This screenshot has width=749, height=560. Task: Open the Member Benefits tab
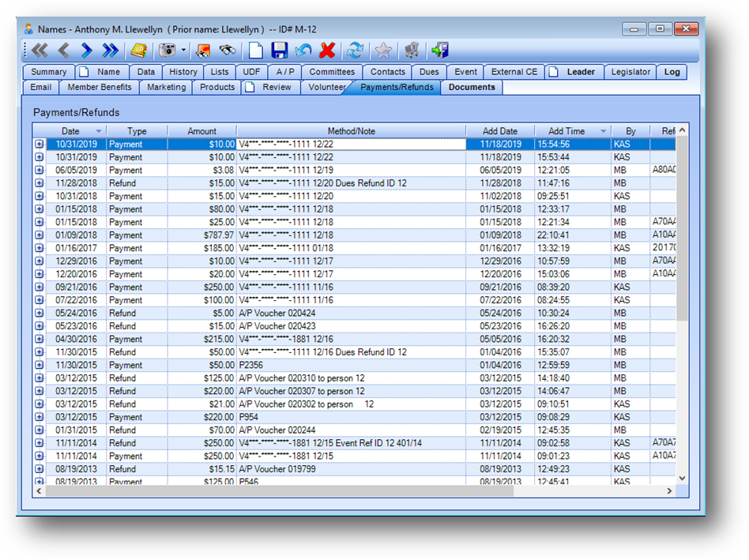point(100,87)
